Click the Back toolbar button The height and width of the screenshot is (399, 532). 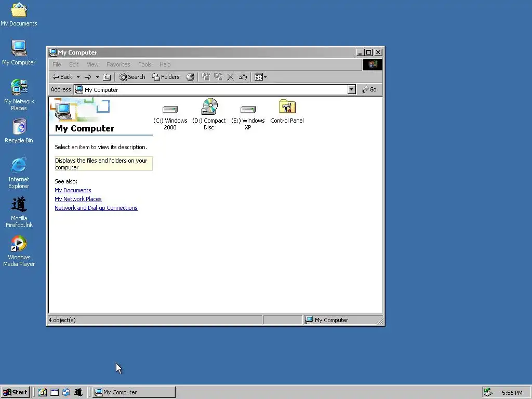click(x=62, y=77)
